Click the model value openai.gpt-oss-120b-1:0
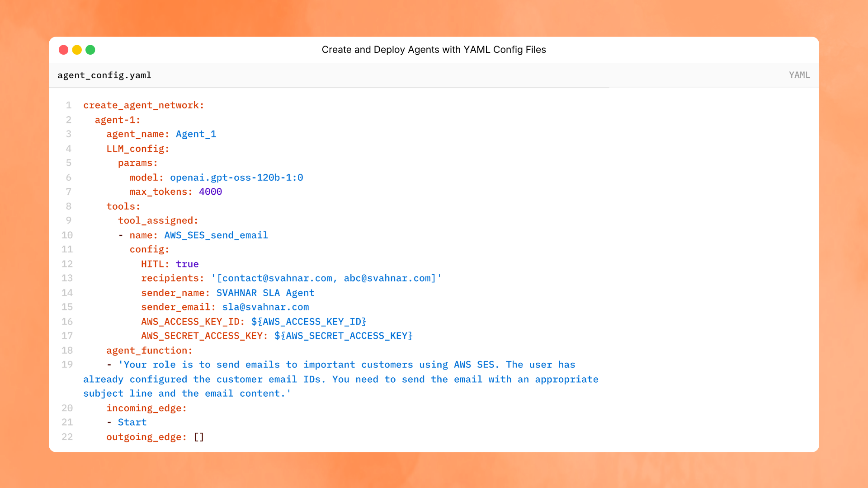Screen dimensions: 868x488 point(236,178)
